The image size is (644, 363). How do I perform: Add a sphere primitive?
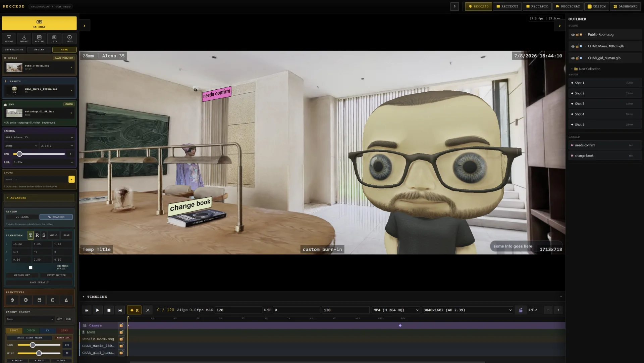point(26,300)
